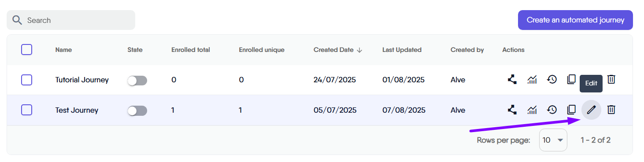Select Tutorial Journey row checkbox
The height and width of the screenshot is (162, 644).
point(26,80)
